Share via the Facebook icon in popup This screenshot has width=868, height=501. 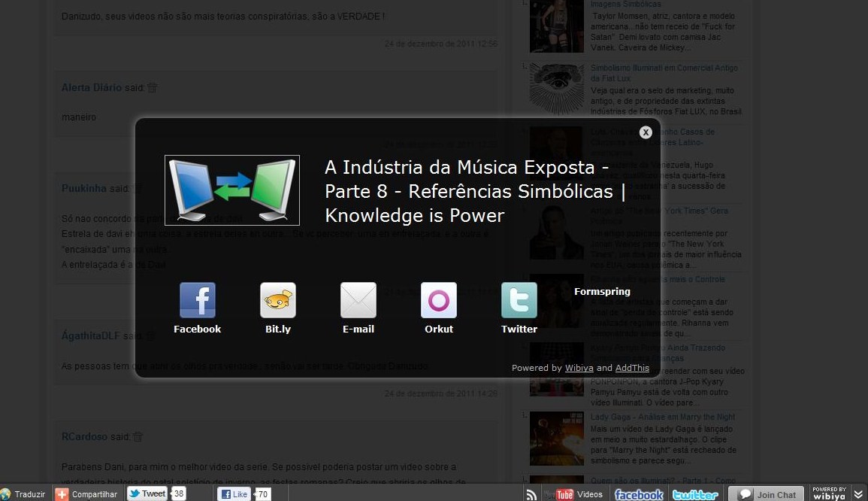coord(198,300)
